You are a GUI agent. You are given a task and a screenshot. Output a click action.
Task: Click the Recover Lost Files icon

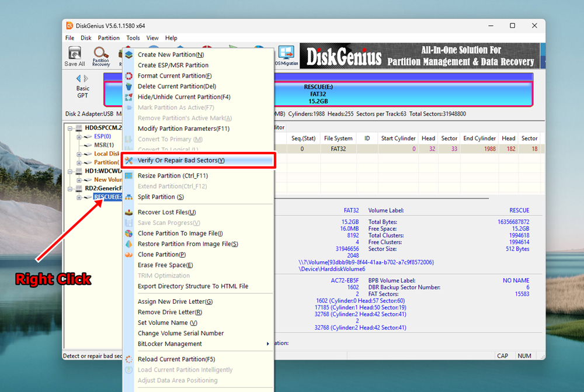[129, 212]
